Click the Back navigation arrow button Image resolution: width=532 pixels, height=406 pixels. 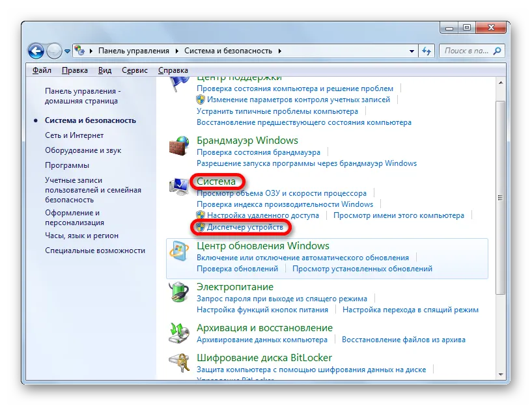[x=36, y=51]
